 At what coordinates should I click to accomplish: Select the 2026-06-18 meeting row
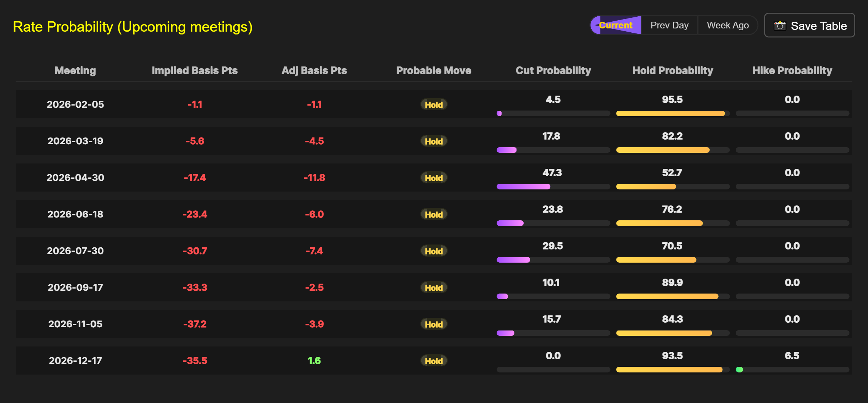75,214
